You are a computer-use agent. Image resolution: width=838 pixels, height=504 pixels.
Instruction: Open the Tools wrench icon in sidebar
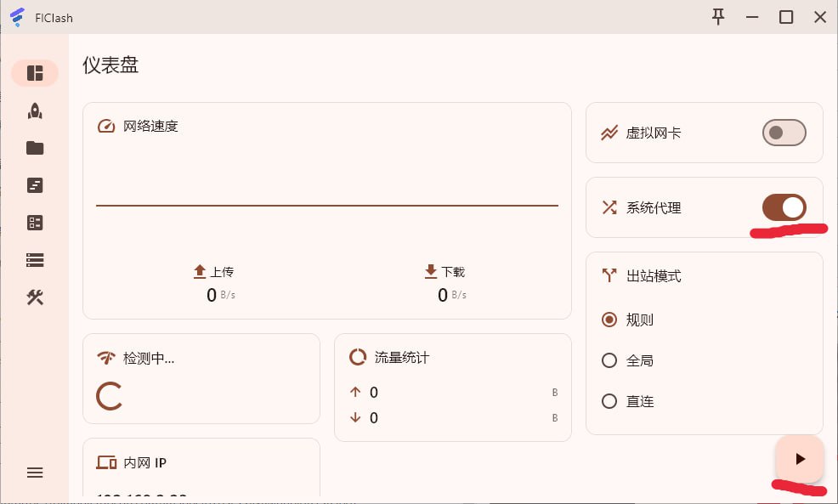[35, 297]
